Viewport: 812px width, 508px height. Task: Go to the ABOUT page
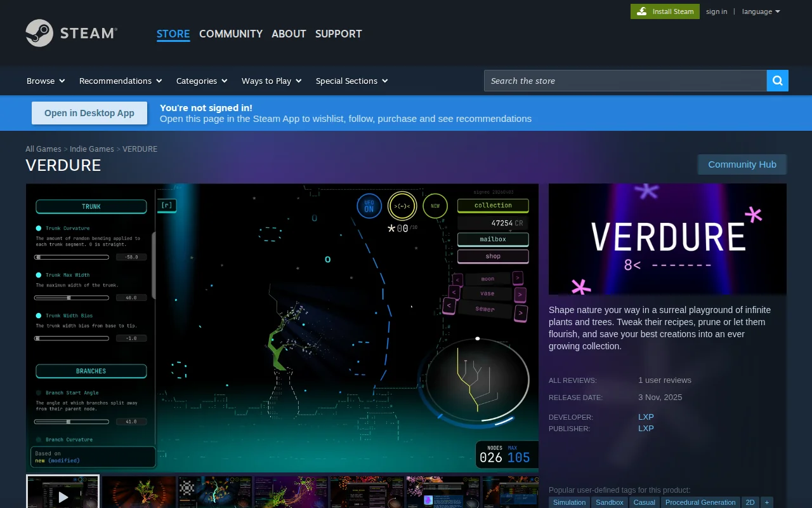[289, 34]
